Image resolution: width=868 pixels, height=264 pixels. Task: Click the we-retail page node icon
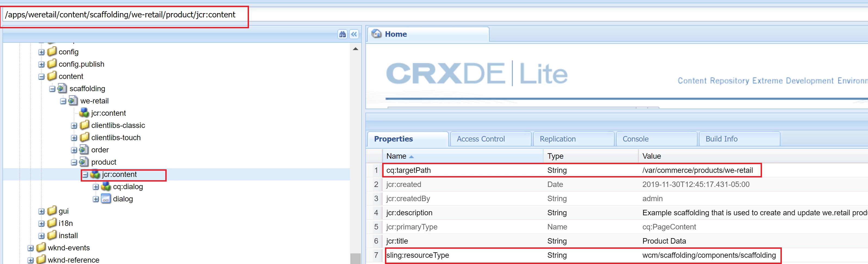coord(73,100)
